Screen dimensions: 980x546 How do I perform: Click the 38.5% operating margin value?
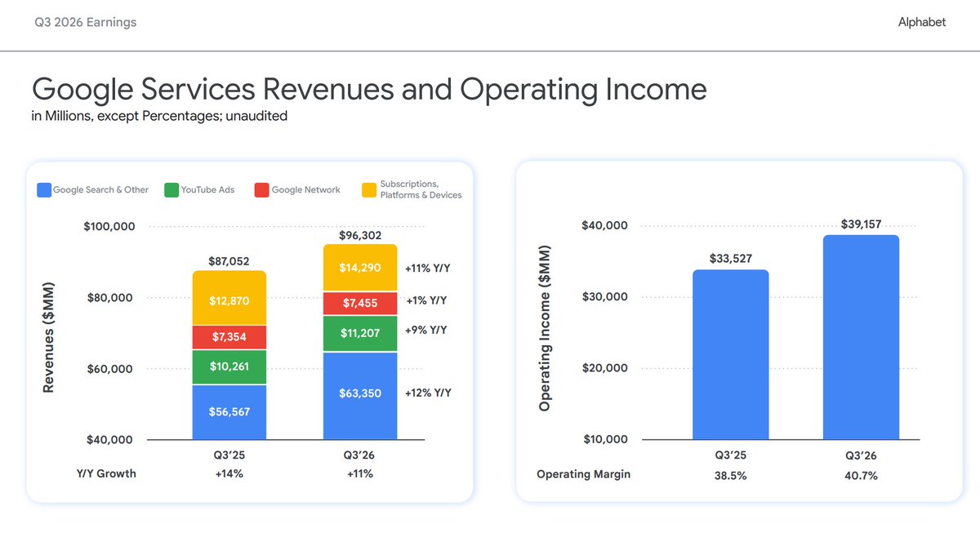click(730, 475)
